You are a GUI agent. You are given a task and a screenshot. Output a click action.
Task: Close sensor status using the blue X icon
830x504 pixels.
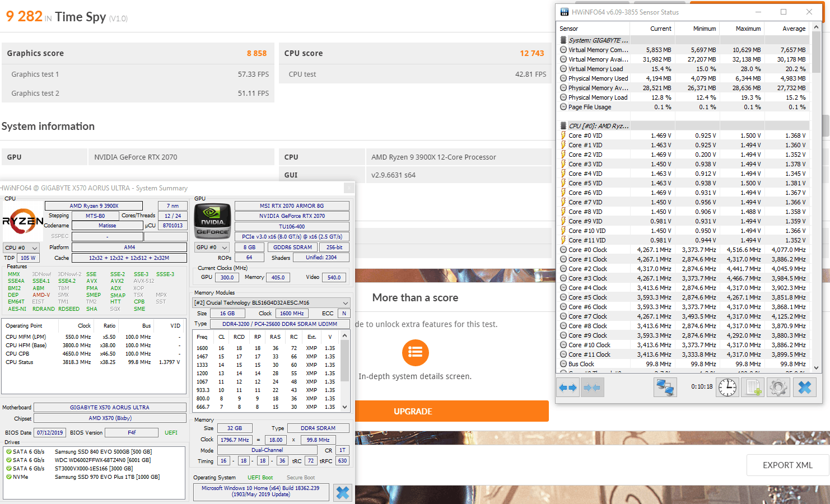pos(804,388)
